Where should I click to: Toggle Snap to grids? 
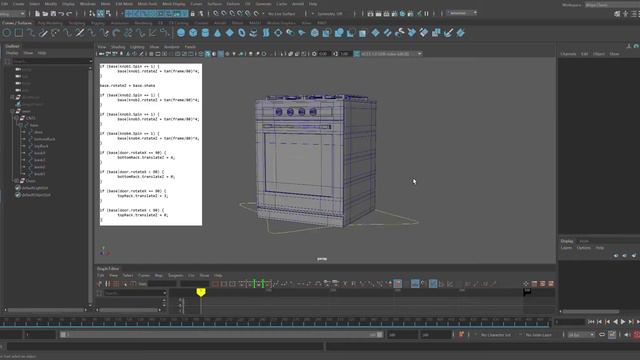pyautogui.click(x=216, y=13)
